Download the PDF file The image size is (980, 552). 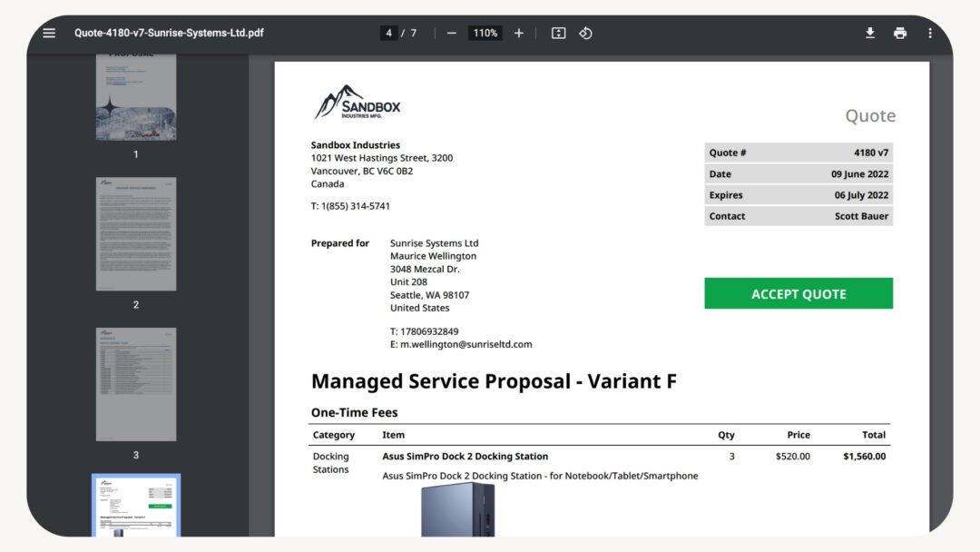click(869, 33)
